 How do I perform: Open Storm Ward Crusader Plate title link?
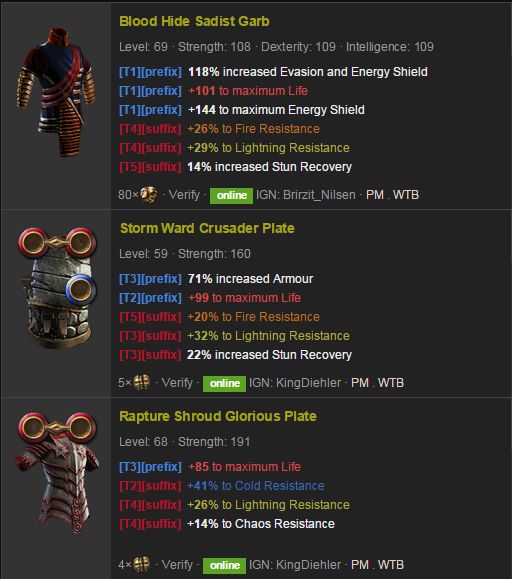pos(207,228)
